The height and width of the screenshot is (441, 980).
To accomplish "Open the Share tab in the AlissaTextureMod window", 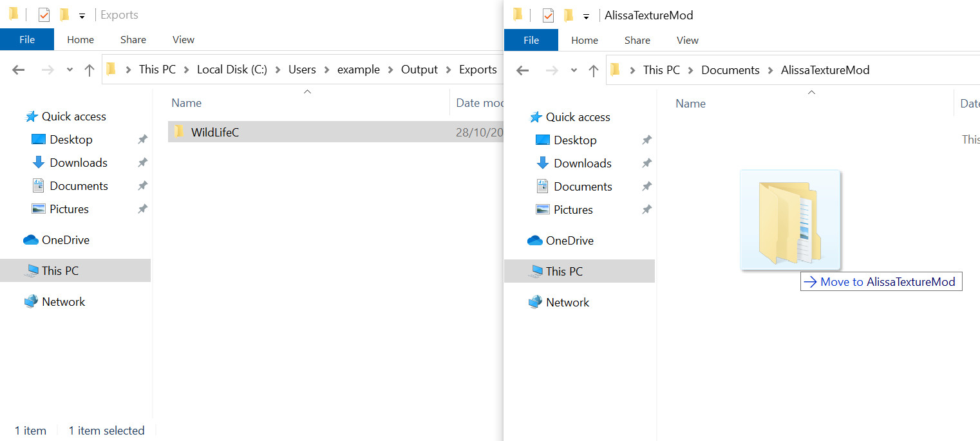I will [x=637, y=41].
